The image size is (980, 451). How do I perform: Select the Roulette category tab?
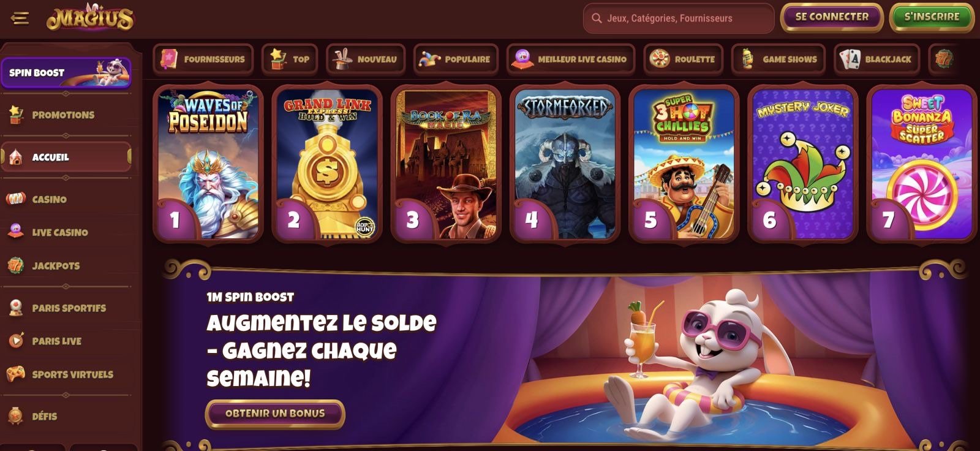click(683, 59)
